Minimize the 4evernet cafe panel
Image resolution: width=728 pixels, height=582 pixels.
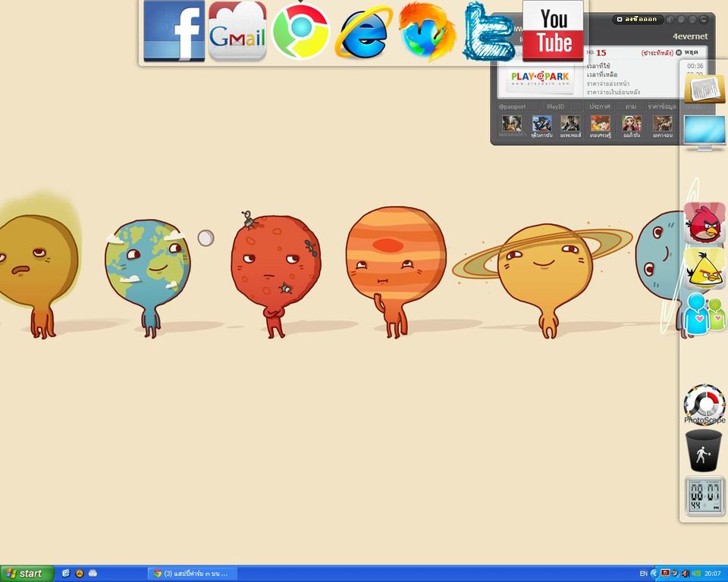(704, 20)
